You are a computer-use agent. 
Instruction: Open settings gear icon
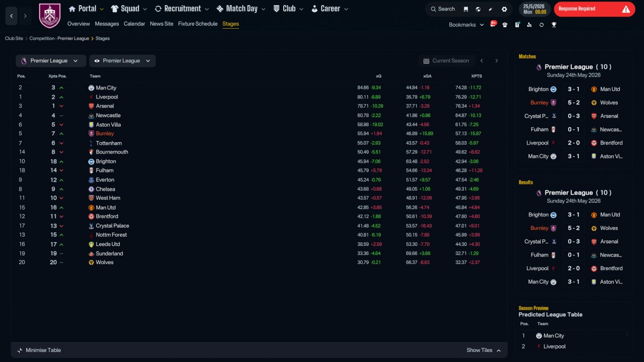pyautogui.click(x=504, y=9)
